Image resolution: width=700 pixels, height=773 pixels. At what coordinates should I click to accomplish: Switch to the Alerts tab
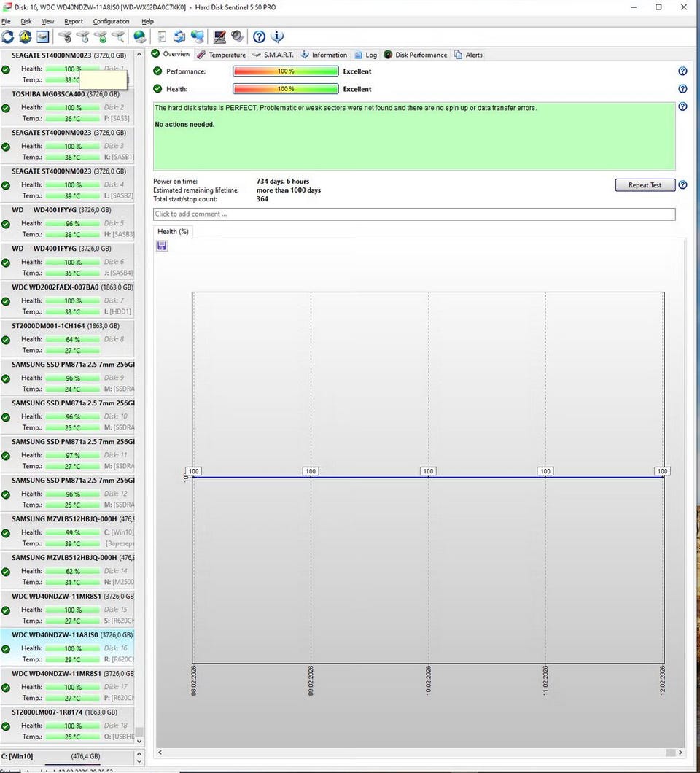(x=468, y=55)
